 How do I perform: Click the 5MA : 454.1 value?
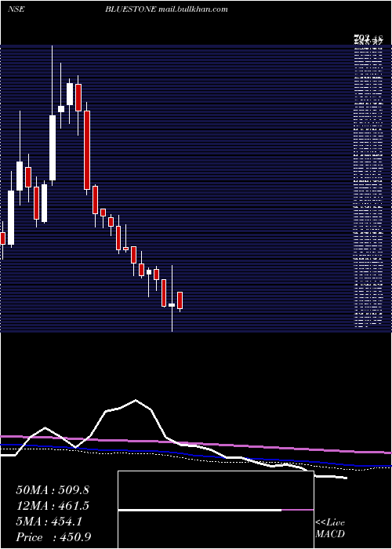(49, 522)
